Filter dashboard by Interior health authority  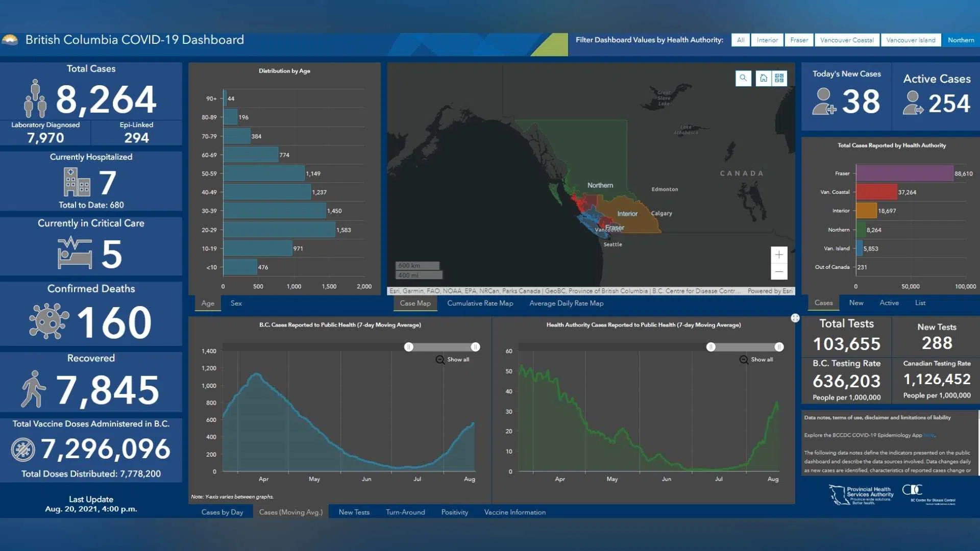click(x=767, y=40)
